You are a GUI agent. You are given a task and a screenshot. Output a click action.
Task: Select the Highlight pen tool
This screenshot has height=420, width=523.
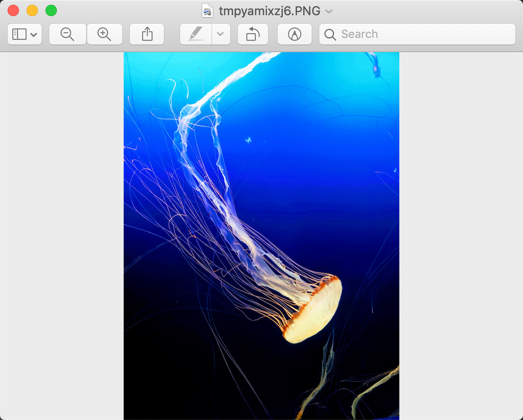click(x=196, y=34)
